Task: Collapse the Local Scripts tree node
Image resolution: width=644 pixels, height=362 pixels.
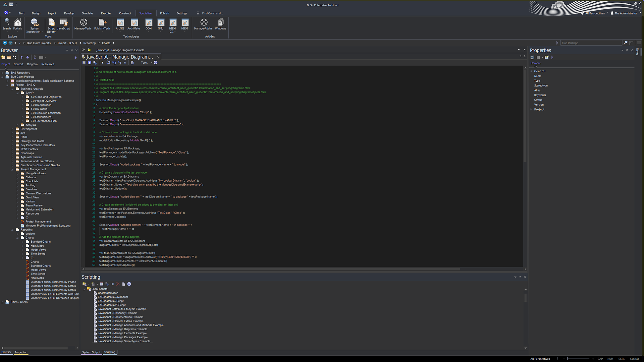Action: coord(85,289)
